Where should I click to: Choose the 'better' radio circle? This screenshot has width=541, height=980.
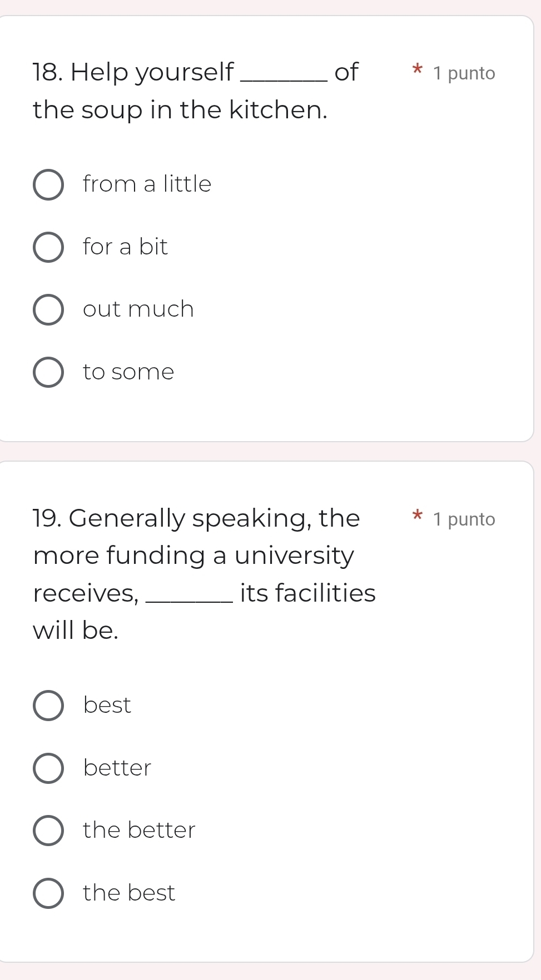click(x=48, y=768)
